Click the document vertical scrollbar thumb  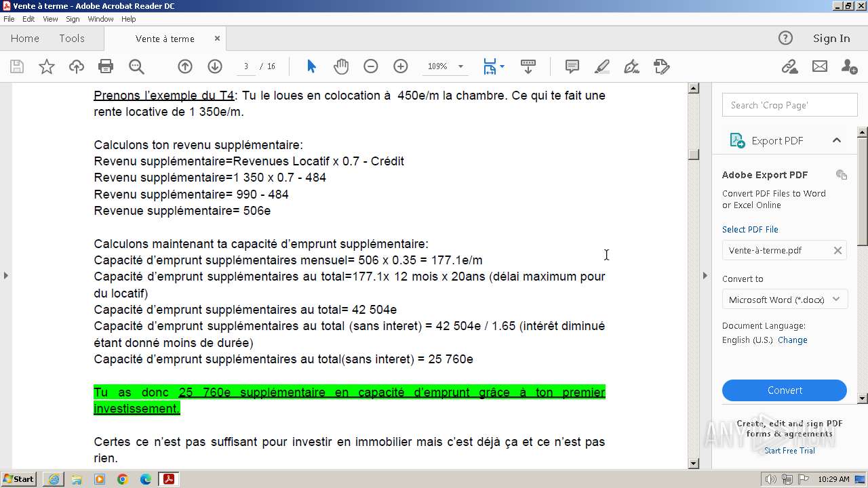tap(693, 155)
